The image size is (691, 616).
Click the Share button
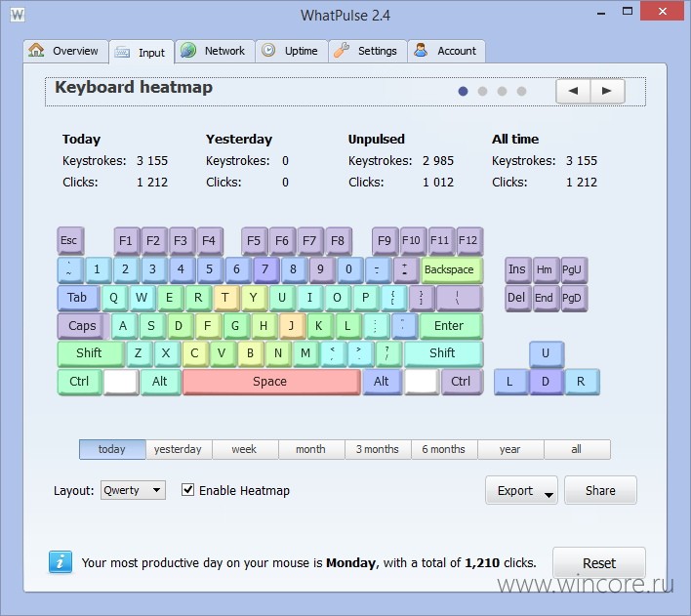tap(600, 490)
